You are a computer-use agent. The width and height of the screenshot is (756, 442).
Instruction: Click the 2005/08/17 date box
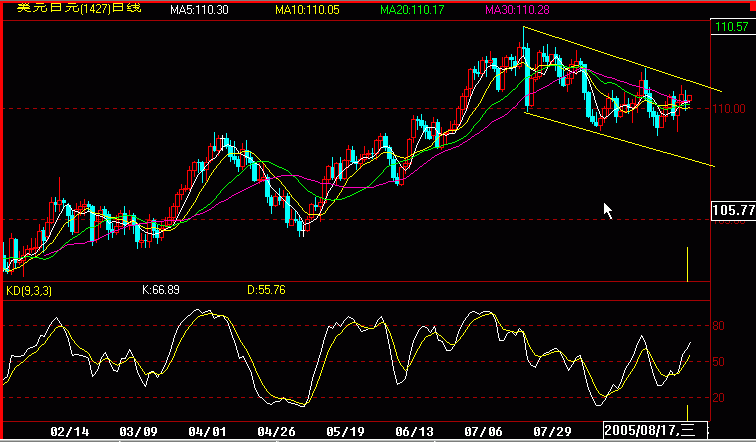[655, 430]
